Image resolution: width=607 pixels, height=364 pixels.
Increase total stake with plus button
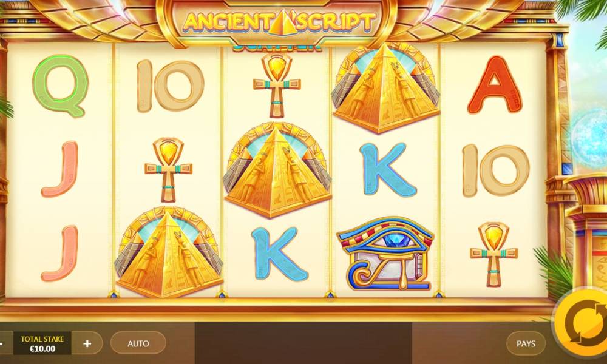click(87, 343)
